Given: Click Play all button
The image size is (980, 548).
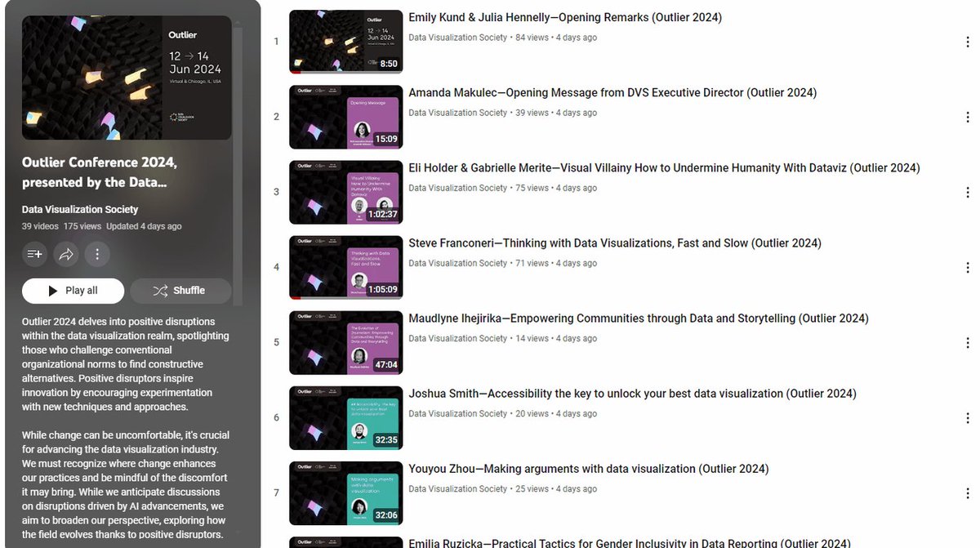Looking at the screenshot, I should tap(73, 291).
